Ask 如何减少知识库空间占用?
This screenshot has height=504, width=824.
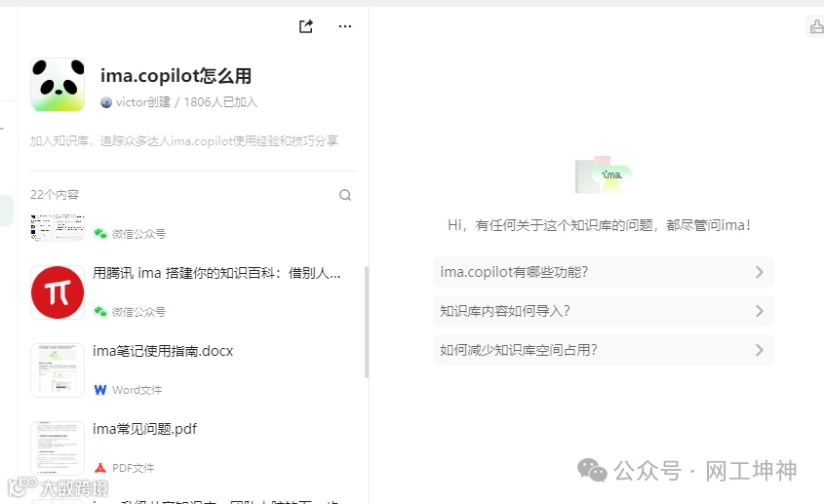(604, 350)
